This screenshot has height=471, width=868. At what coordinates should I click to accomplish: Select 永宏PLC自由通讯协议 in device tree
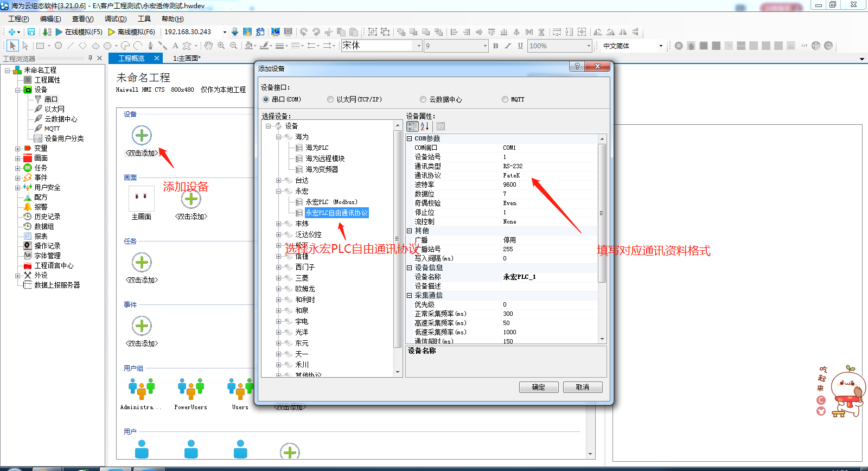pyautogui.click(x=337, y=213)
